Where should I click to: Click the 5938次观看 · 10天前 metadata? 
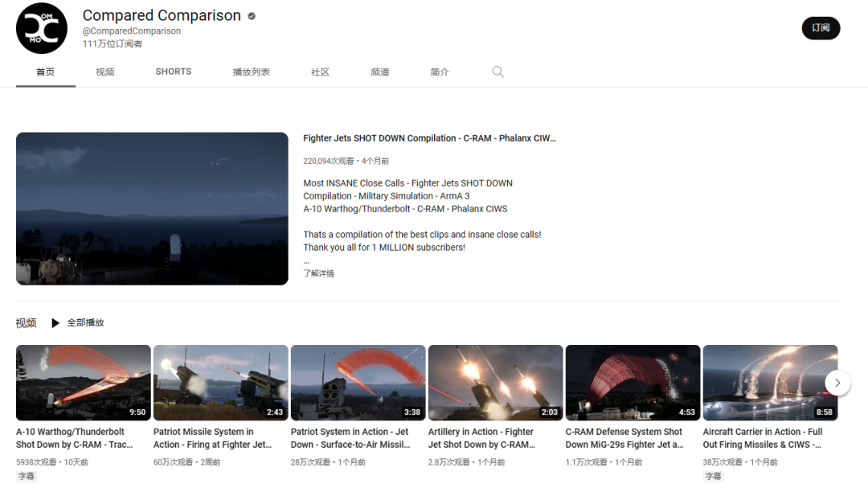point(52,462)
